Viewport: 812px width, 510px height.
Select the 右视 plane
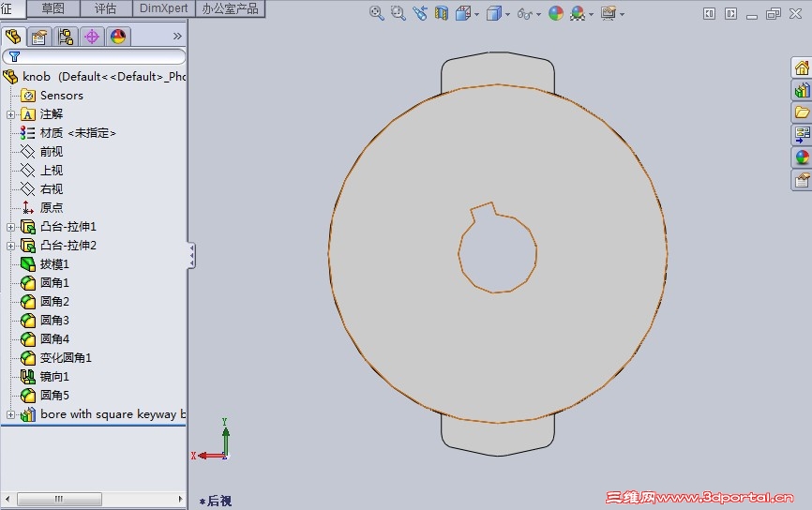pyautogui.click(x=41, y=189)
